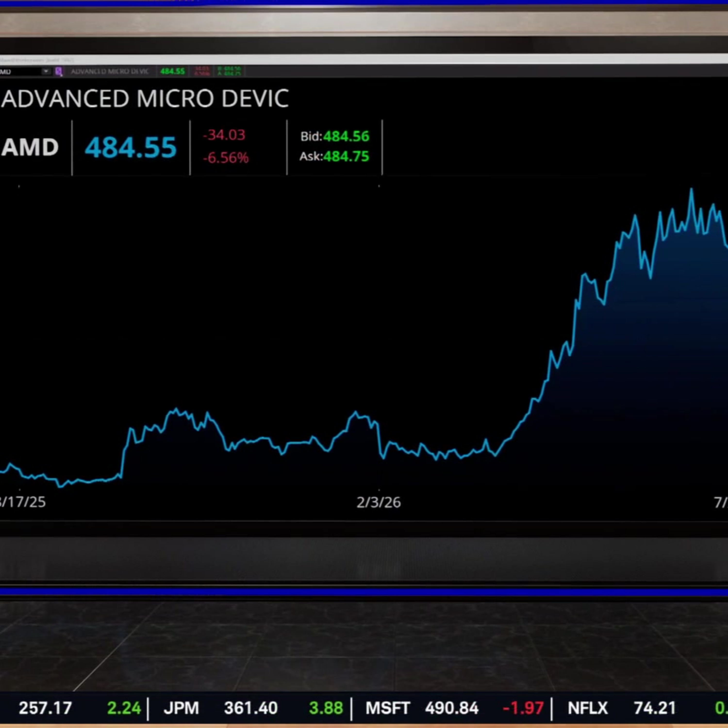Click the large ADVANCED MICRO DEVIC title
This screenshot has width=728, height=728.
145,98
